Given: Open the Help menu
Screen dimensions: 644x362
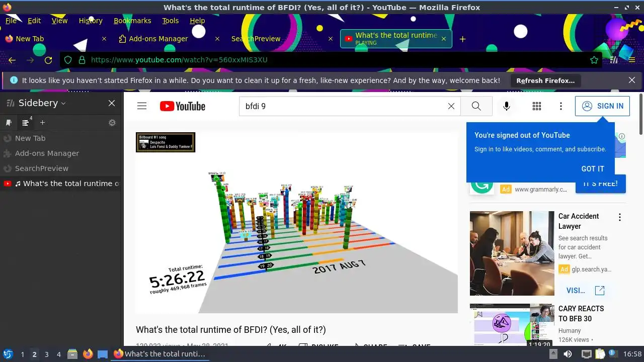Looking at the screenshot, I should [x=197, y=21].
